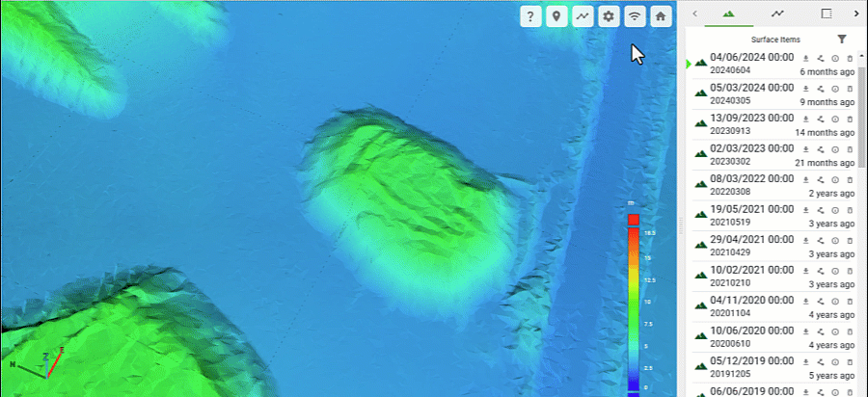Reset view with the home button

pyautogui.click(x=661, y=16)
